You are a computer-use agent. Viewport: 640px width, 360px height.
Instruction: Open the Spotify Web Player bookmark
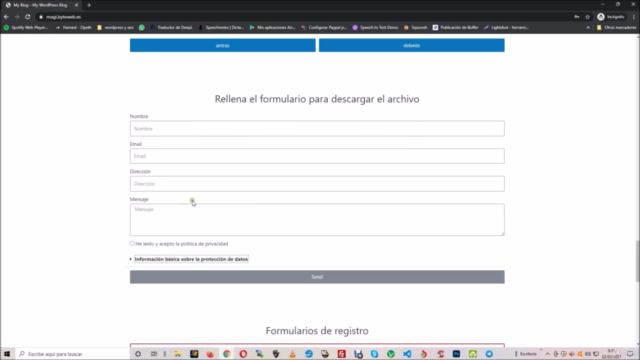point(26,27)
